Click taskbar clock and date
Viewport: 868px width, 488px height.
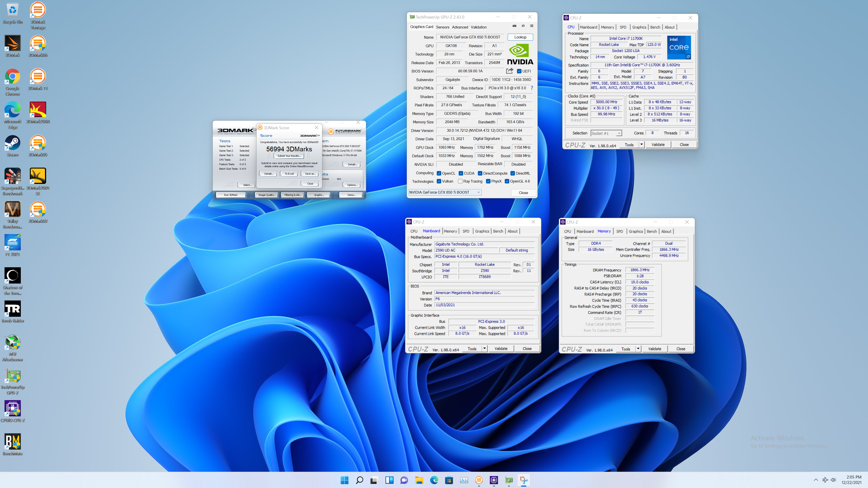[x=851, y=480]
